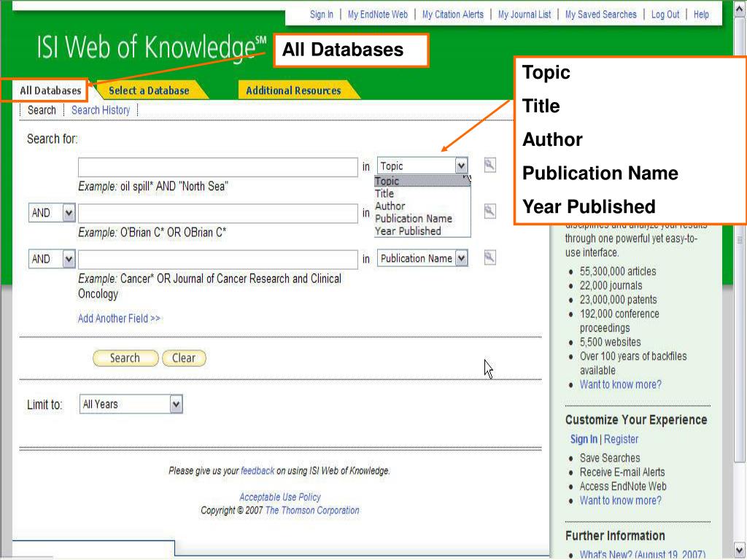This screenshot has width=747, height=560.
Task: Open the All Years limit dropdown
Action: coord(175,404)
